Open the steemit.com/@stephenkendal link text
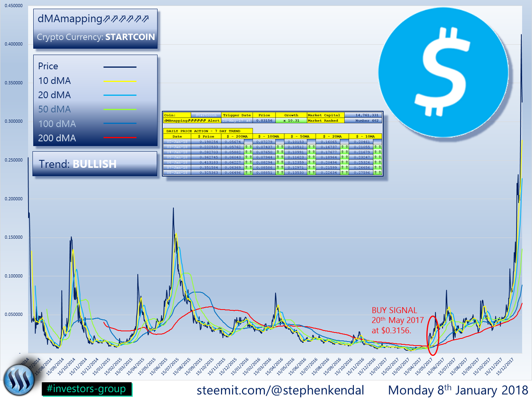 tap(280, 390)
